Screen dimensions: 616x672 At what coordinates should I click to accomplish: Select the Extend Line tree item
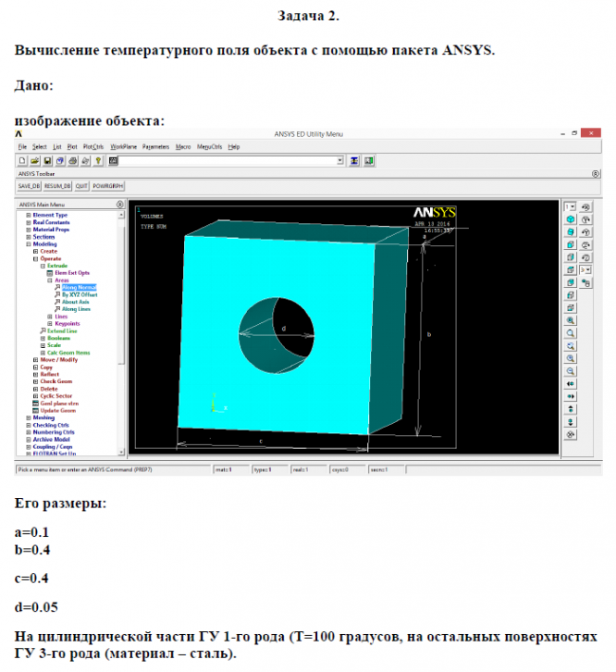coord(62,330)
